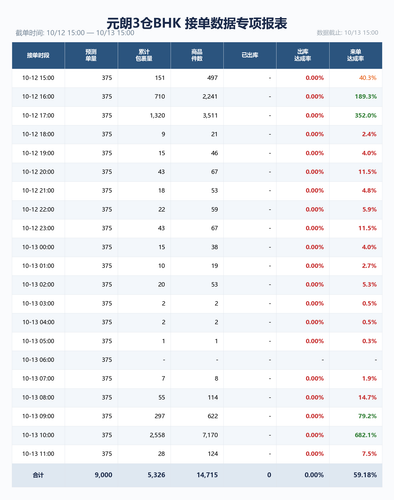Select the 累计包裹量 column header
Screen dimensions: 394x500
(x=144, y=55)
